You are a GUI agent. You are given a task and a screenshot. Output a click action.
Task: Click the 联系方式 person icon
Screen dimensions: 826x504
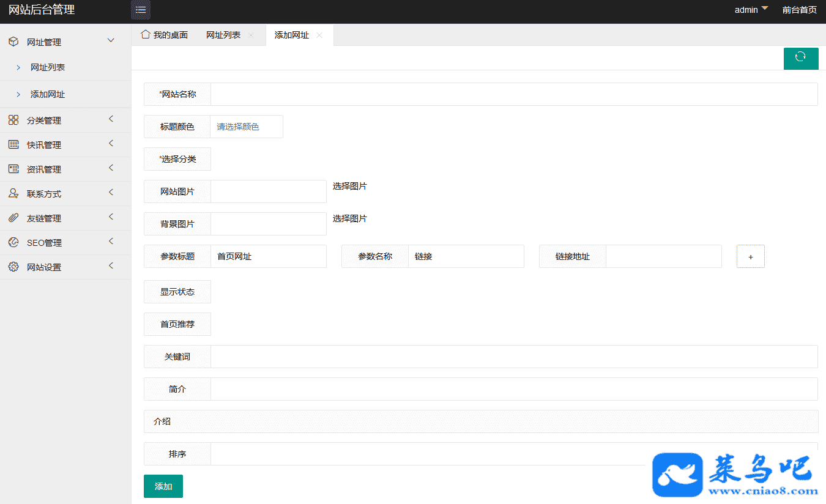point(13,194)
